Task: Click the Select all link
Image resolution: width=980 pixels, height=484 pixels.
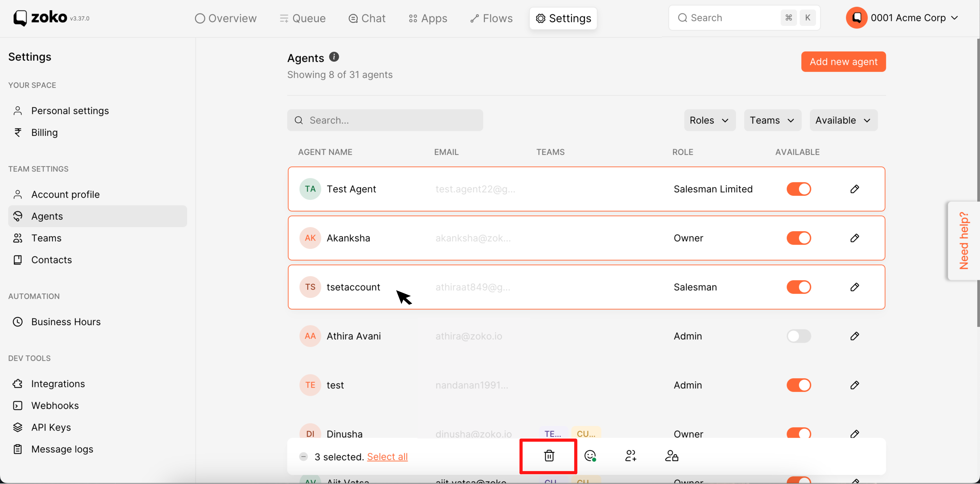Action: pos(387,457)
